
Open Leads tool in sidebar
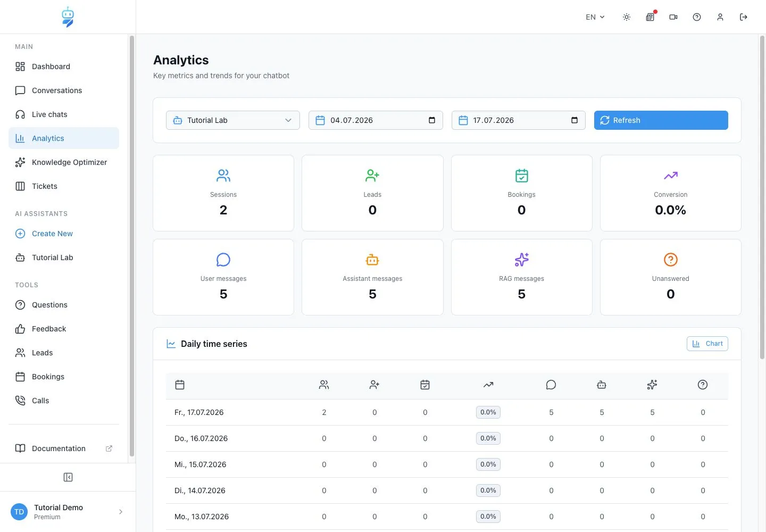[64, 353]
